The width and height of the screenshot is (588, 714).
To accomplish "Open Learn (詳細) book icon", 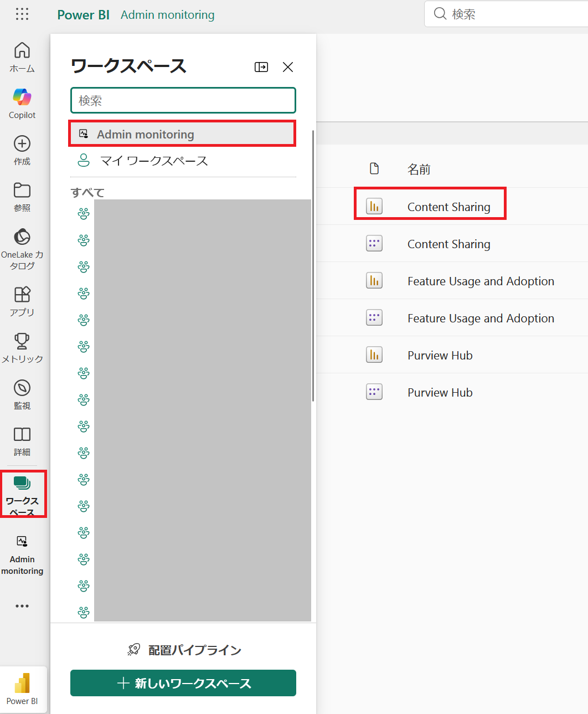I will coord(22,441).
